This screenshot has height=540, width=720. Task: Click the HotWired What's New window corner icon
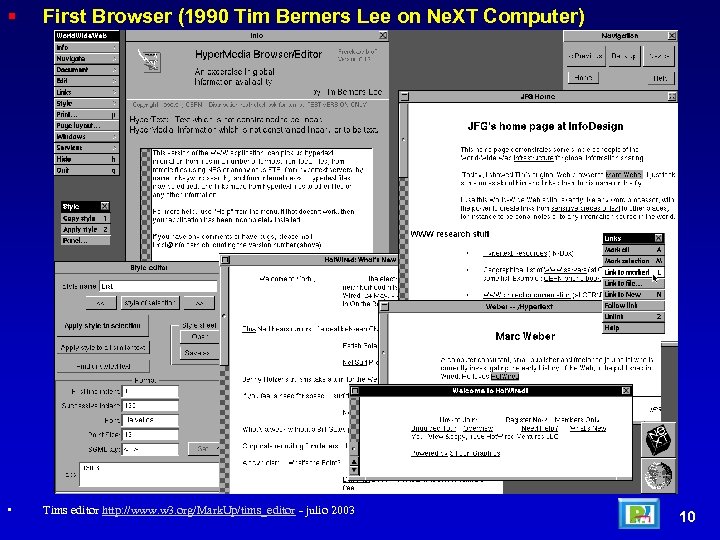coord(225,260)
